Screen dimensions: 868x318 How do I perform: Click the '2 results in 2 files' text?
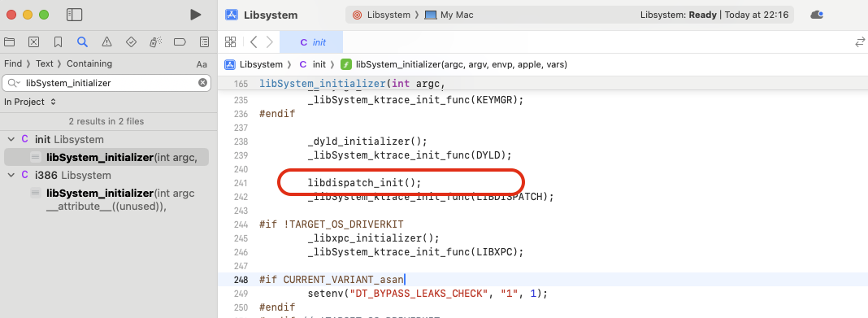point(106,121)
